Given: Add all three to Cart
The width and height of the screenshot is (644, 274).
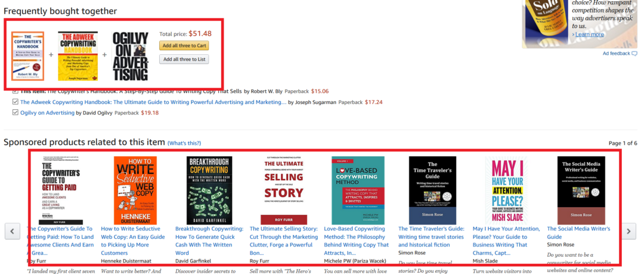Looking at the screenshot, I should tap(184, 45).
